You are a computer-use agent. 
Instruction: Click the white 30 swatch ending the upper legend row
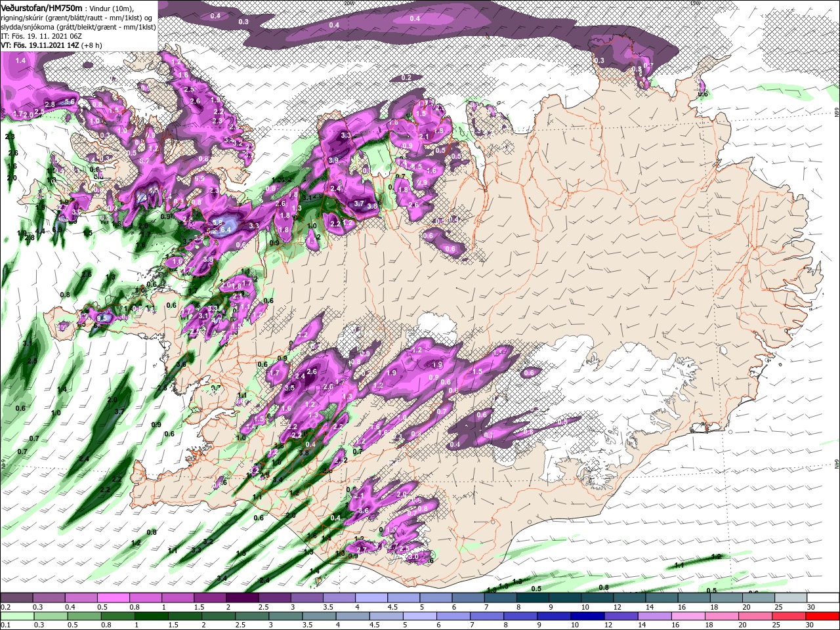click(x=824, y=598)
